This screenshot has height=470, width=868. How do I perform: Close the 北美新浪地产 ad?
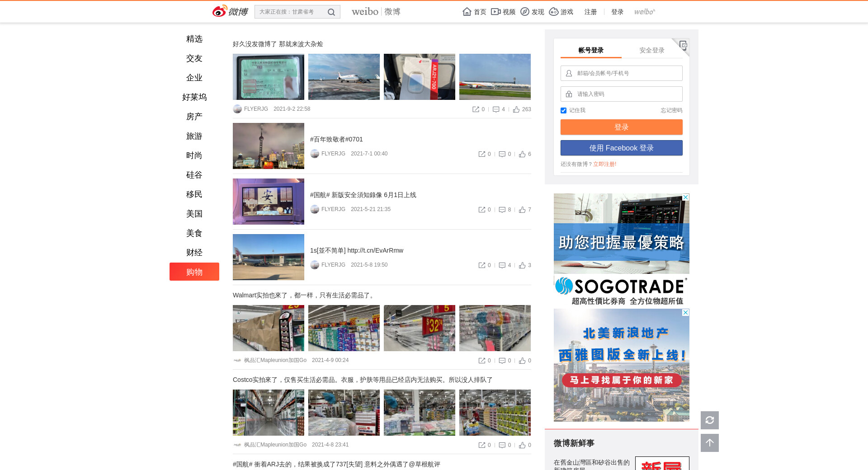pyautogui.click(x=686, y=312)
